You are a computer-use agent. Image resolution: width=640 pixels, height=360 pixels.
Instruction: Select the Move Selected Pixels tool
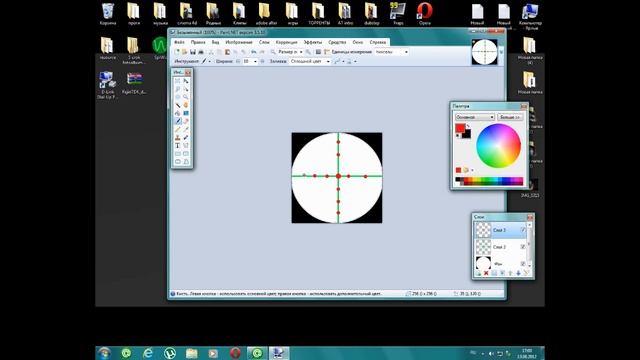(186, 81)
